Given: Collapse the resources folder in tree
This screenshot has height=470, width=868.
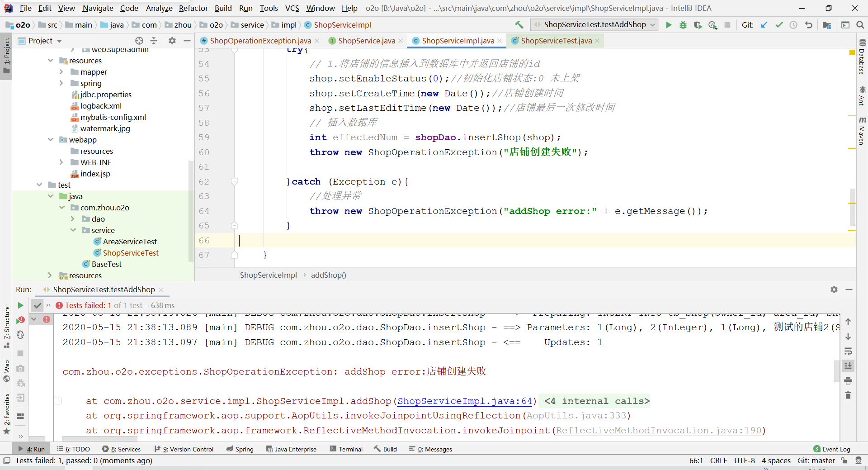Looking at the screenshot, I should (50, 61).
